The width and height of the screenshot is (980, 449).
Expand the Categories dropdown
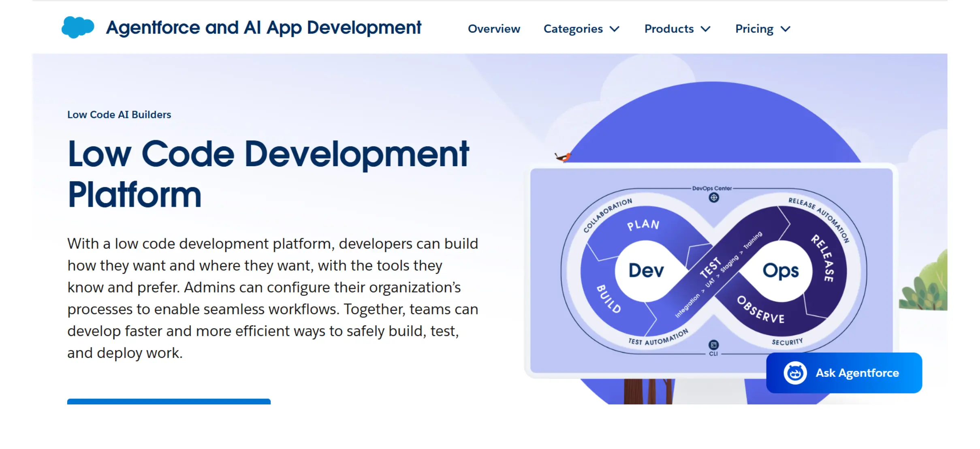coord(581,29)
